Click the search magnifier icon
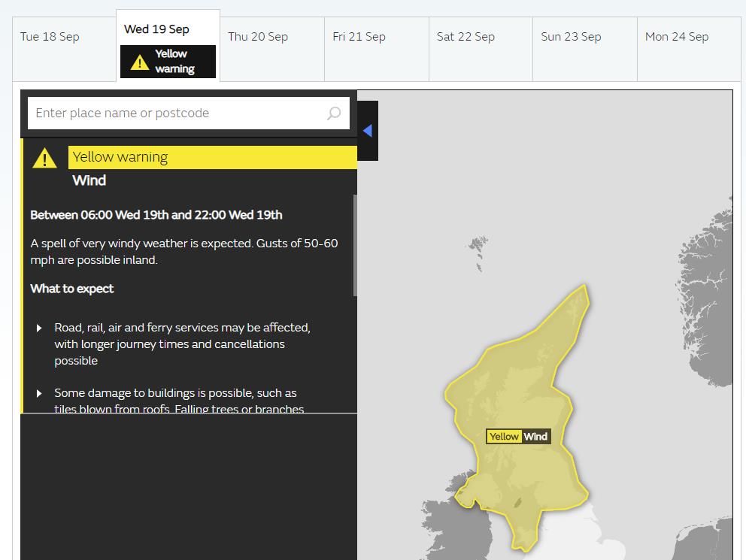This screenshot has width=746, height=560. pos(334,114)
